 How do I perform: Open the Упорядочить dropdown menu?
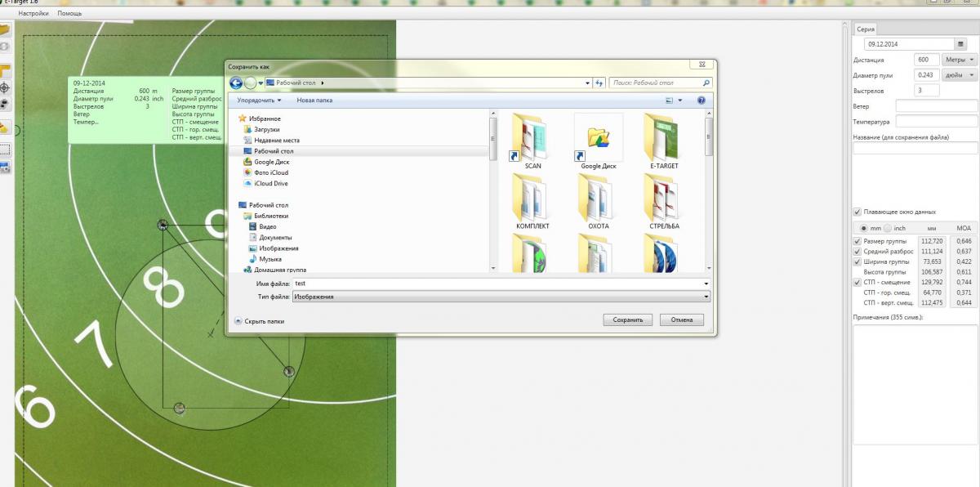[x=259, y=101]
